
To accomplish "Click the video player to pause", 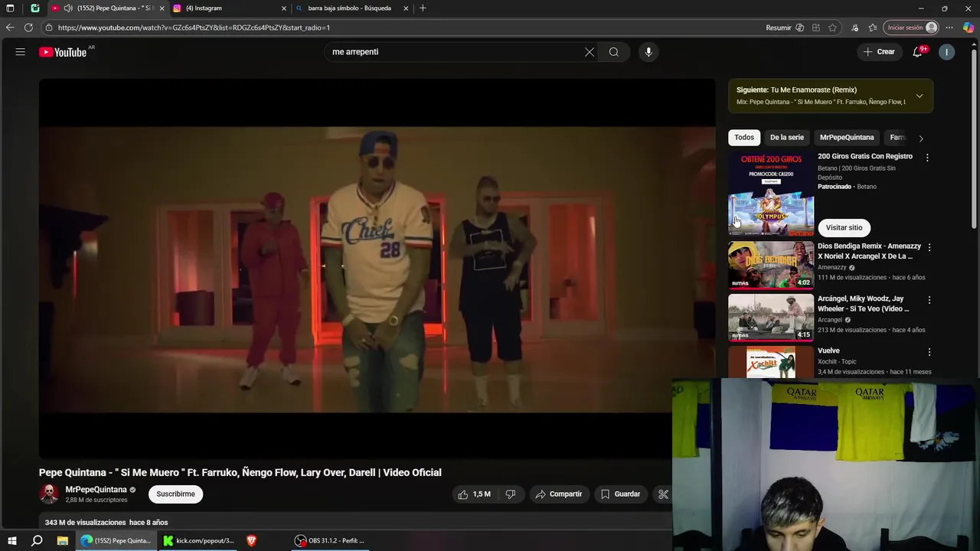I will click(377, 269).
